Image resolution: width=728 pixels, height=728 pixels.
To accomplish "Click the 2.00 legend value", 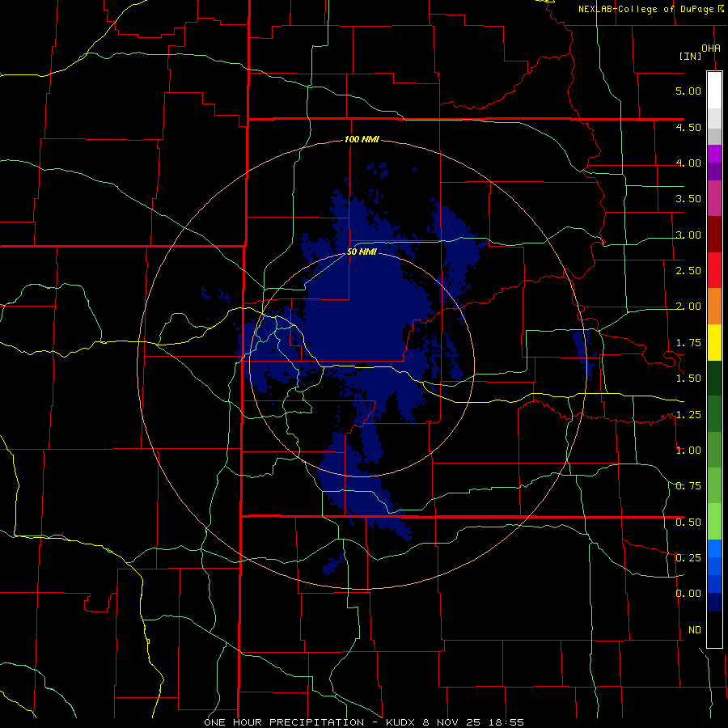I will (688, 307).
